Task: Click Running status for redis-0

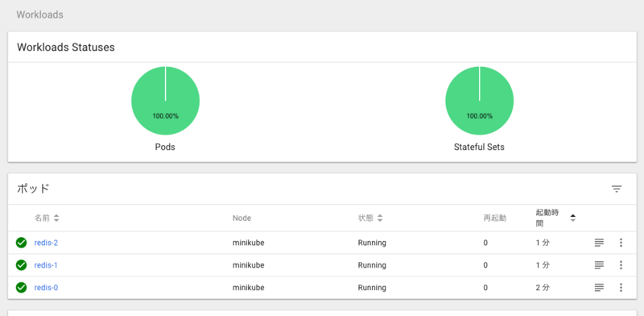Action: click(x=372, y=287)
